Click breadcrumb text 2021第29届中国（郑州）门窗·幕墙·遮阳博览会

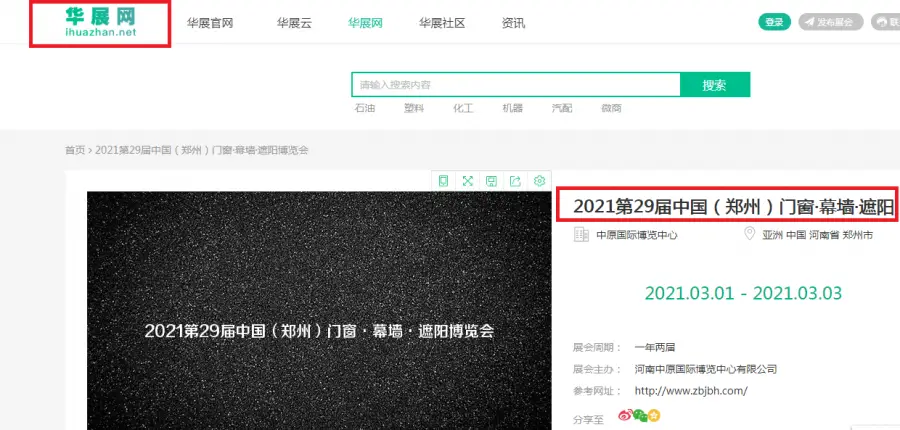coord(201,150)
